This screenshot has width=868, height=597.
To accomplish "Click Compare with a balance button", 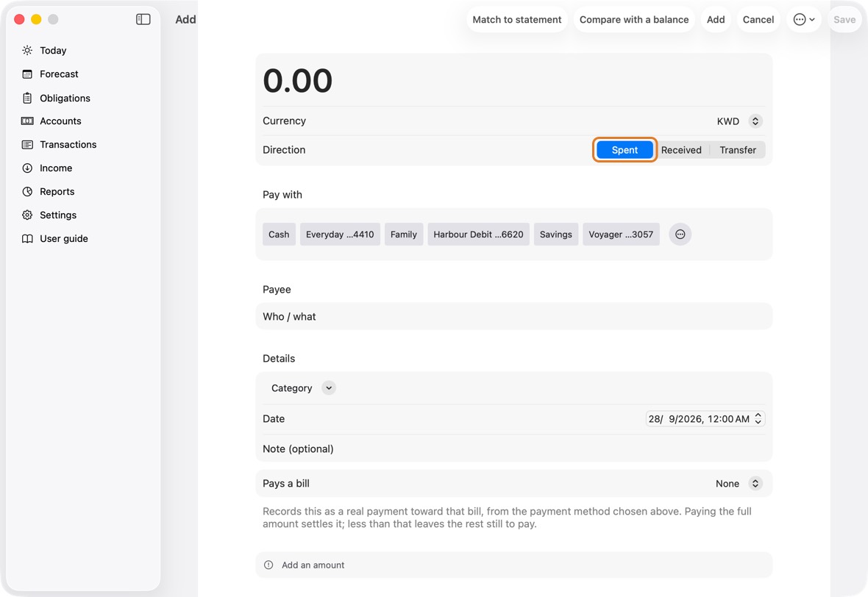I will point(634,19).
